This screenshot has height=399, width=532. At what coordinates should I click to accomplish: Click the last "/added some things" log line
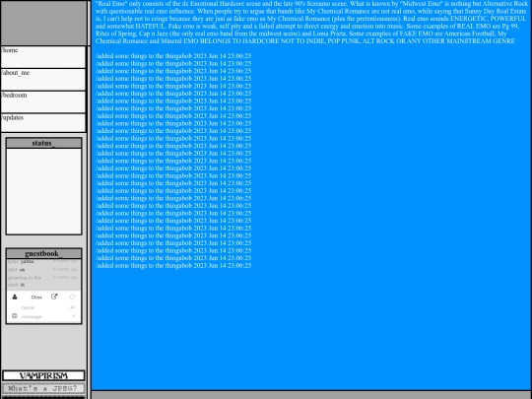(x=173, y=265)
